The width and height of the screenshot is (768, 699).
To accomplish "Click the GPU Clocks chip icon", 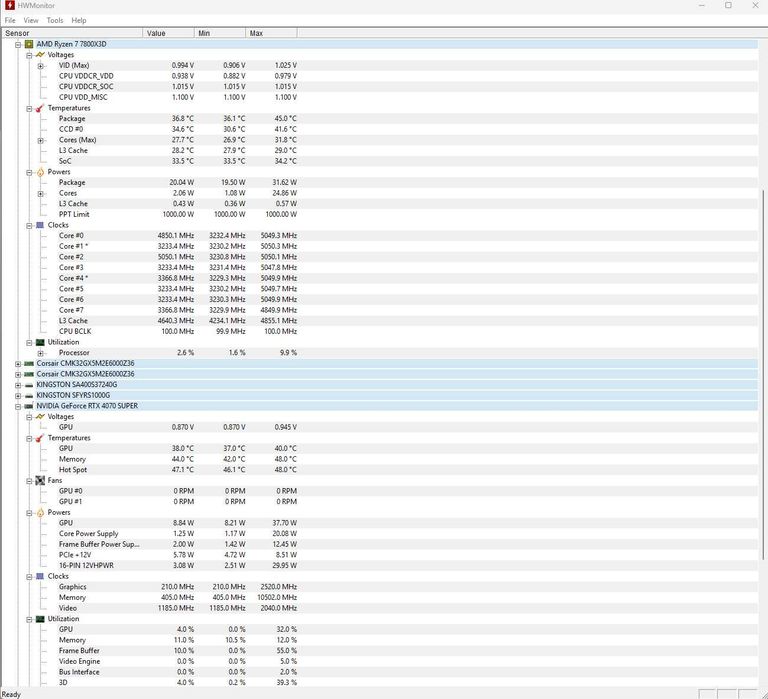I will coord(40,576).
